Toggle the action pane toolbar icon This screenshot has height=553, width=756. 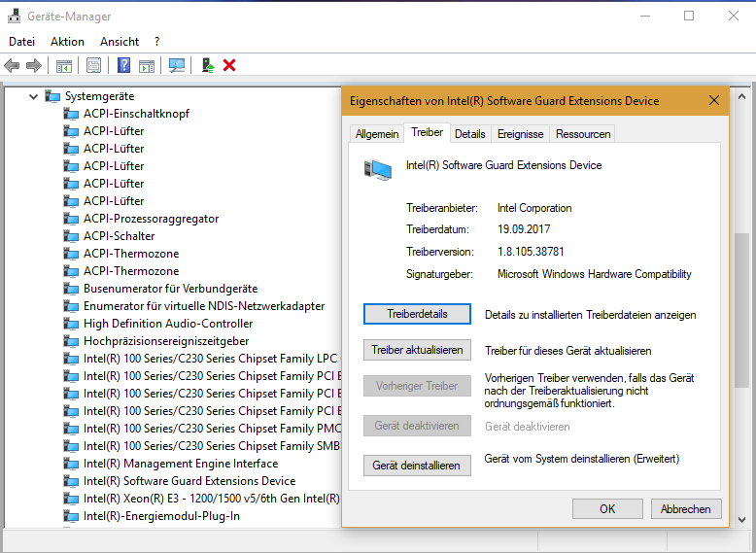coord(147,65)
